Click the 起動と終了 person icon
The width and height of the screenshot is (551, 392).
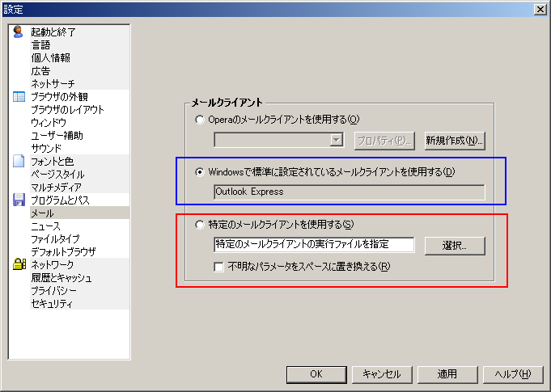click(19, 32)
